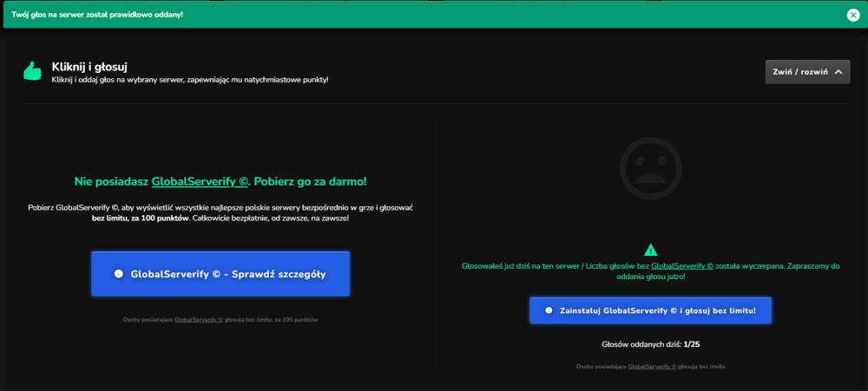This screenshot has height=391, width=868.
Task: Click the green thumbs-up icon
Action: pyautogui.click(x=32, y=71)
